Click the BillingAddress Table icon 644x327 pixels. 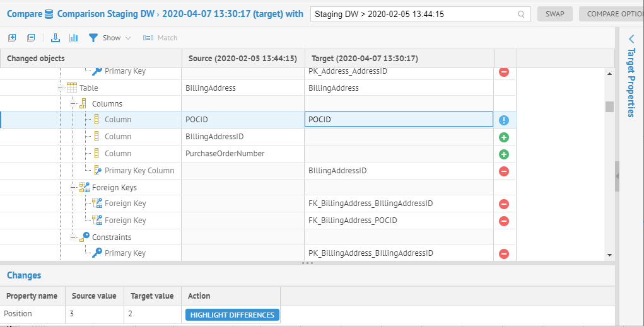pyautogui.click(x=72, y=88)
